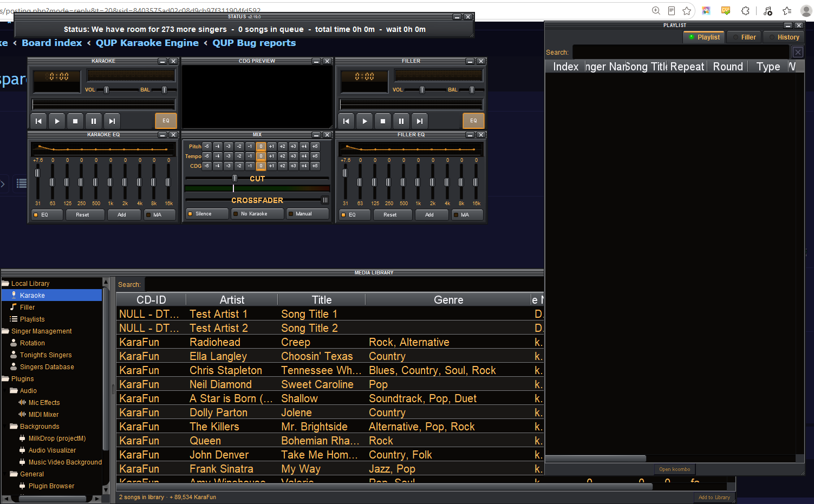
Task: Toggle the Karaoke EQ on/off button
Action: pyautogui.click(x=47, y=215)
